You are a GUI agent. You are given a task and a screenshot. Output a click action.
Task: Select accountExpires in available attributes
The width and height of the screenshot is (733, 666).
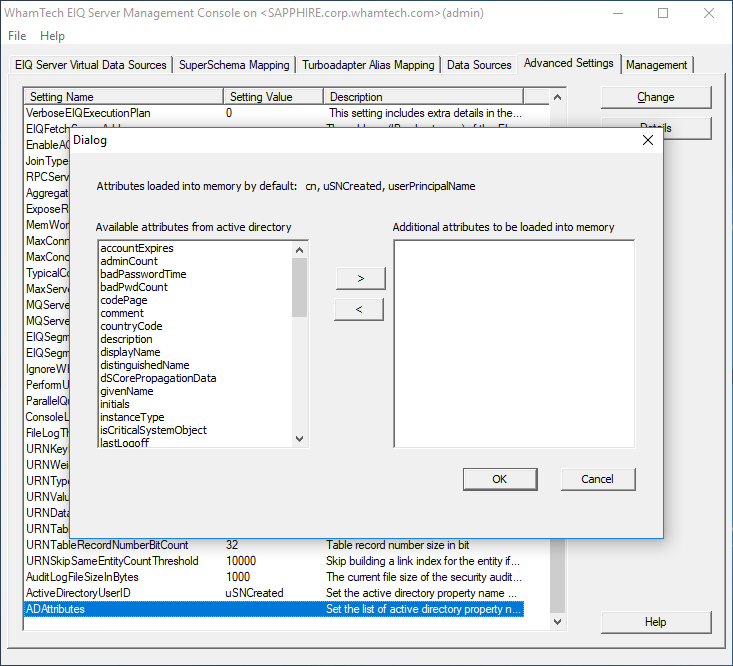137,248
